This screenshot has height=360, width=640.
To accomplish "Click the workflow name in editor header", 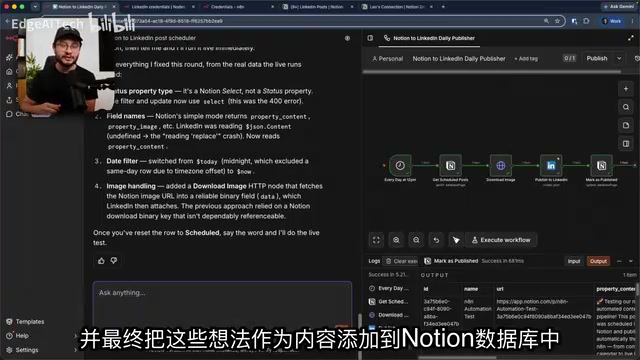I will click(x=459, y=59).
